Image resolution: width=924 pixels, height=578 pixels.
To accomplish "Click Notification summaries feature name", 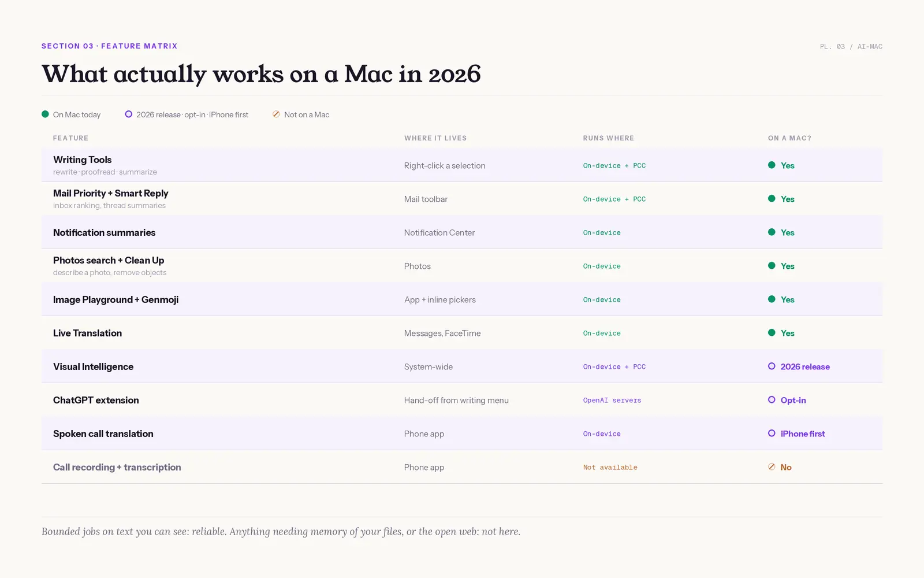I will pyautogui.click(x=105, y=232).
